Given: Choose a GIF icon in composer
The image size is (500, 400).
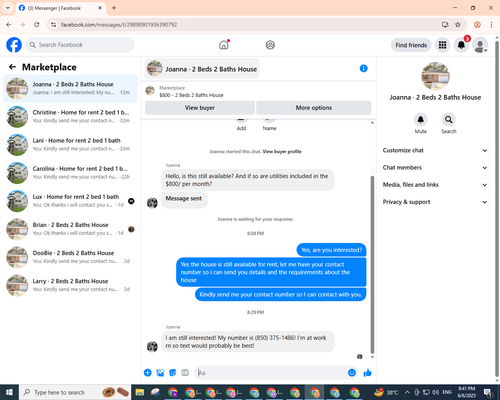Looking at the screenshot, I should [x=185, y=373].
